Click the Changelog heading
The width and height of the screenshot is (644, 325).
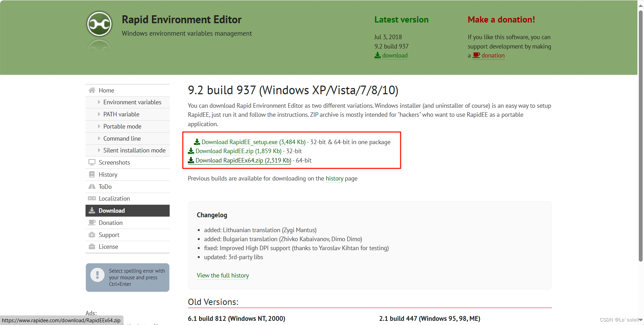(x=212, y=215)
